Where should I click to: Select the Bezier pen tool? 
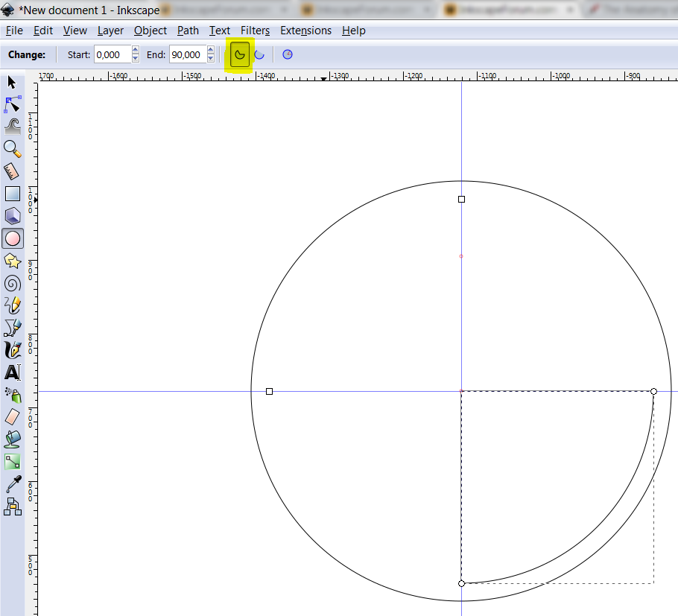(x=12, y=328)
